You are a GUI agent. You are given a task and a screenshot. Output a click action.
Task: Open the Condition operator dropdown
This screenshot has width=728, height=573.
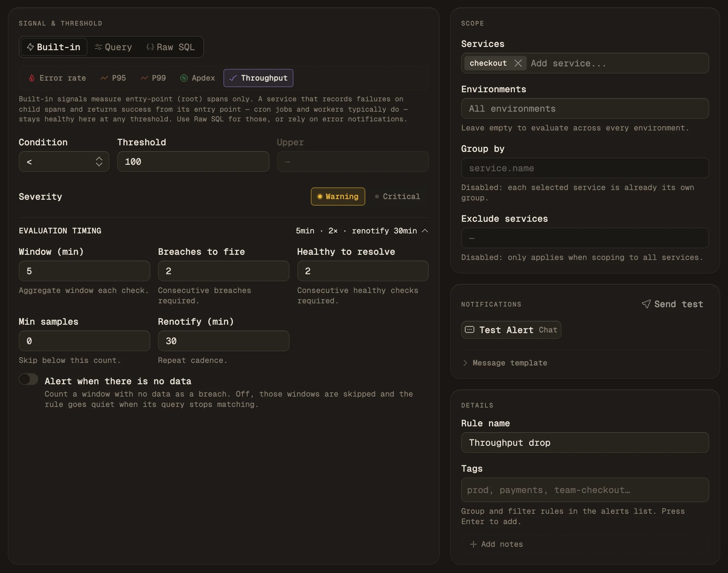pos(64,161)
